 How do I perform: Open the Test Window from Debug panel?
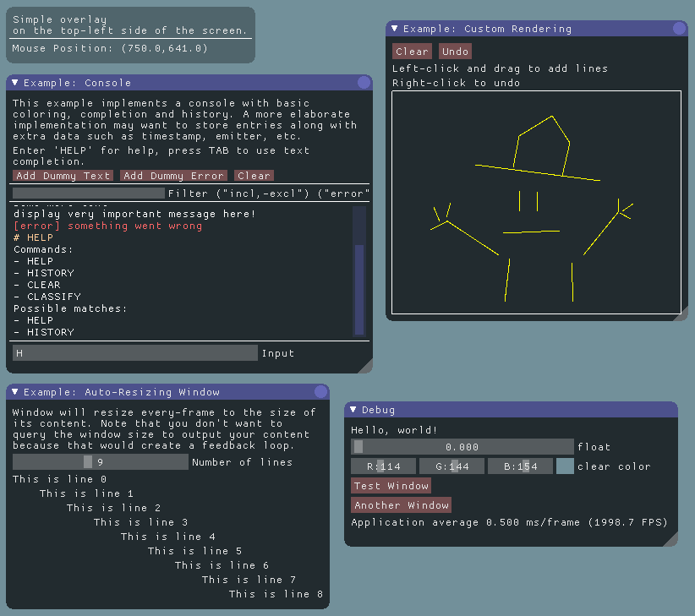pos(391,485)
